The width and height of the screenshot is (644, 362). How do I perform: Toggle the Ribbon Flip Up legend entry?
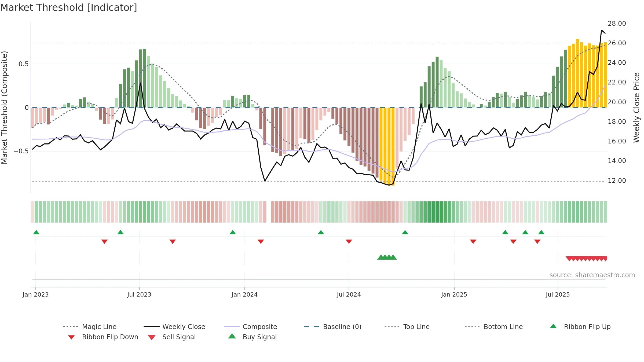(580, 327)
